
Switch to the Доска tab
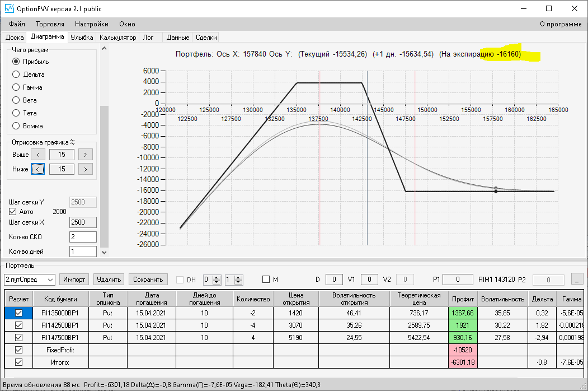tap(15, 37)
